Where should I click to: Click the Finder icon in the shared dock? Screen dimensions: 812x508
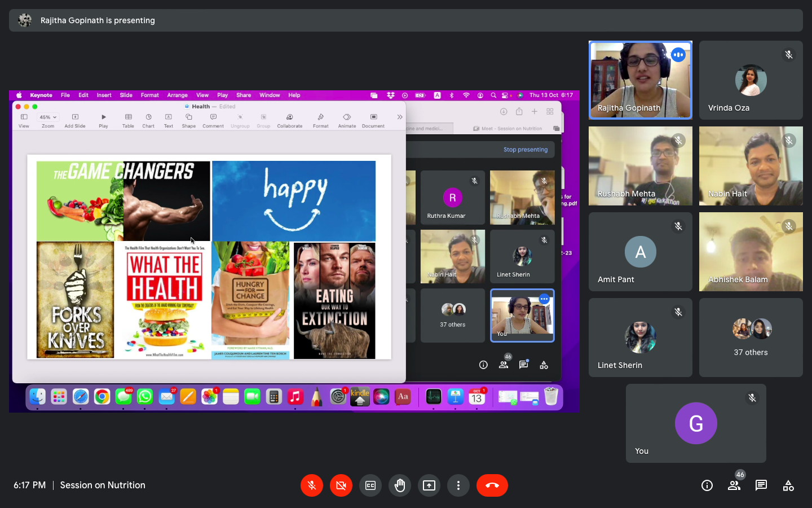click(37, 397)
